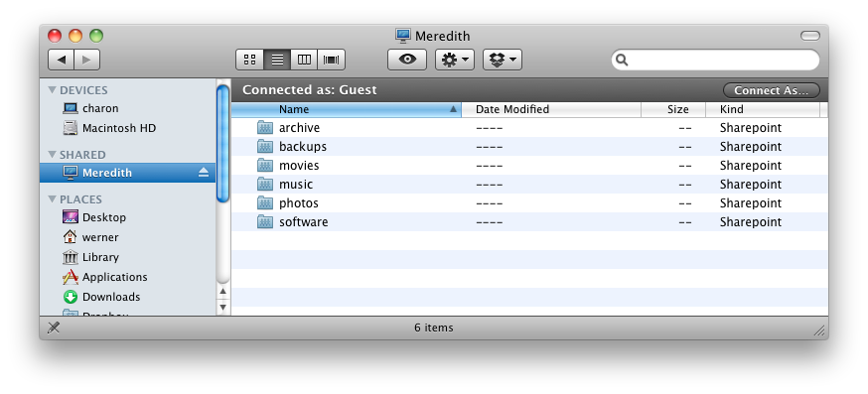Screen dimensions: 868x394
Task: Open Quick Look with the eye button
Action: pyautogui.click(x=407, y=60)
